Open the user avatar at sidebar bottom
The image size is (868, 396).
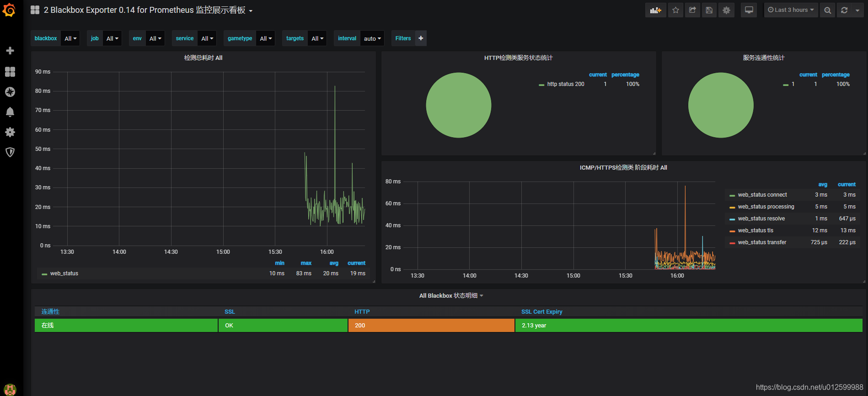[10, 389]
